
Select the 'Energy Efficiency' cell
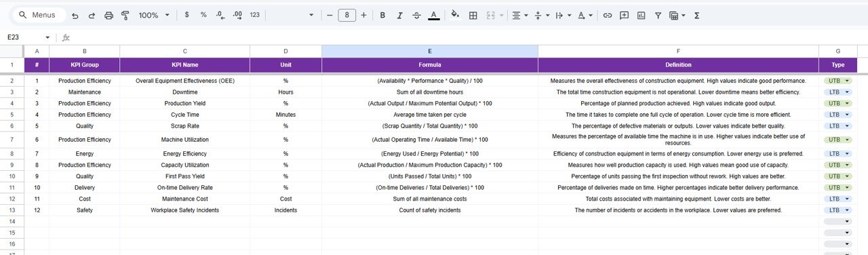coord(184,153)
